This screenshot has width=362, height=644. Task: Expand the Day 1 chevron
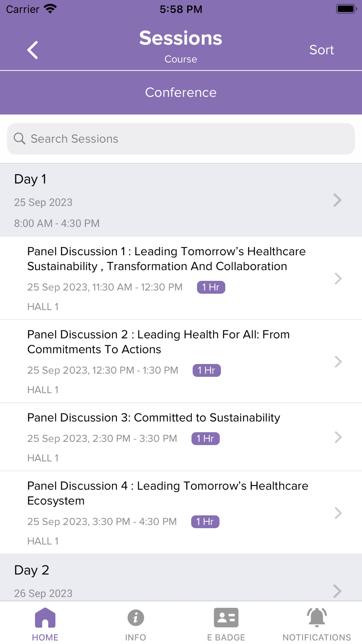click(x=337, y=200)
